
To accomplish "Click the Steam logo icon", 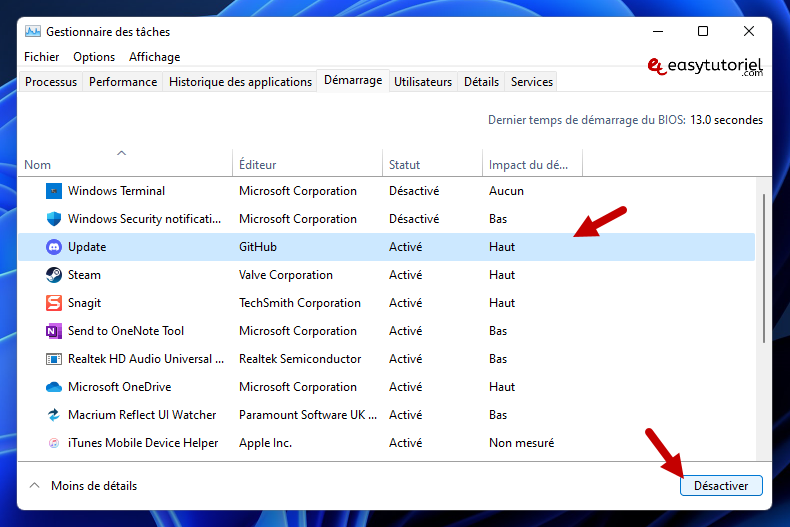I will click(x=54, y=275).
